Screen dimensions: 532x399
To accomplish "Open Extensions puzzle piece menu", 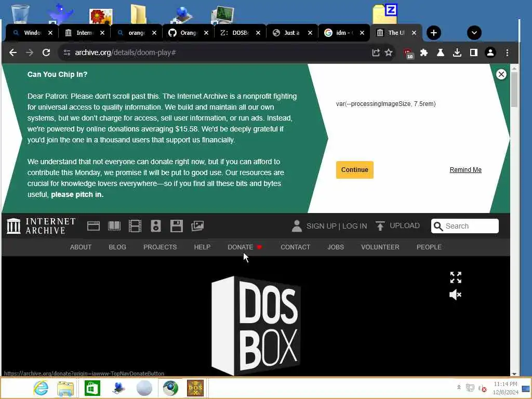I will click(x=424, y=52).
